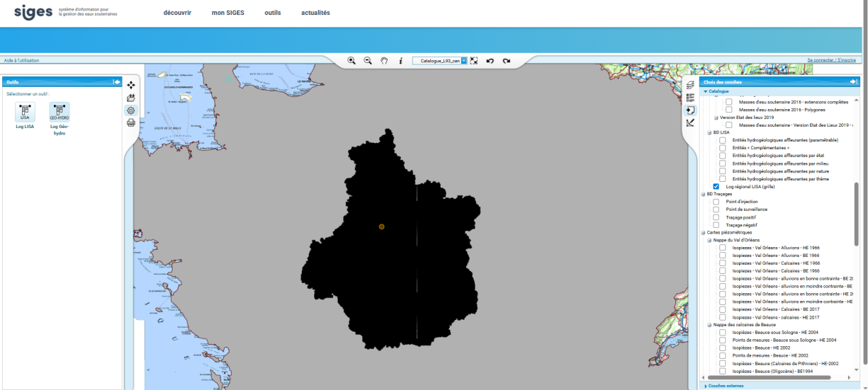Open the Catalogue_L93_cen dropdown
Image resolution: width=868 pixels, height=390 pixels.
coord(464,61)
